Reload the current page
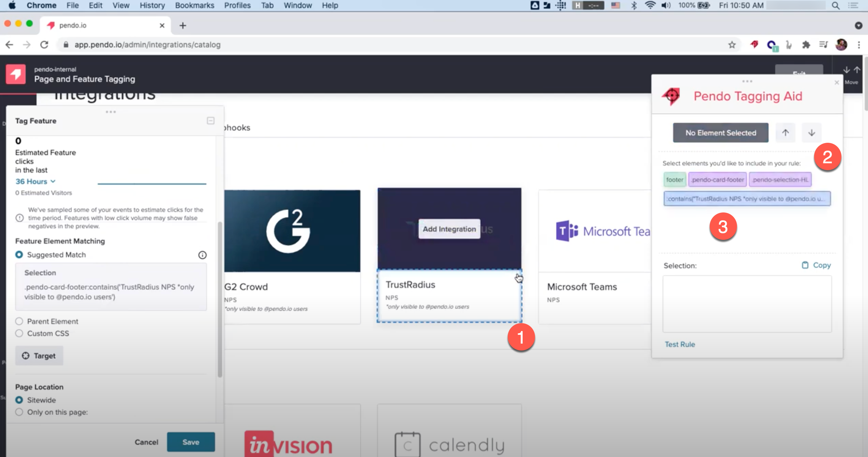The height and width of the screenshot is (457, 868). tap(44, 45)
